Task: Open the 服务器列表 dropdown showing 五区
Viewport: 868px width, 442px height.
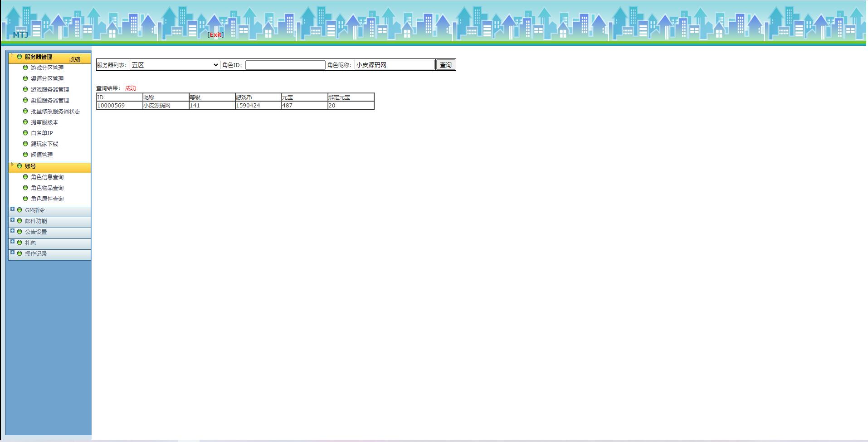Action: click(175, 65)
